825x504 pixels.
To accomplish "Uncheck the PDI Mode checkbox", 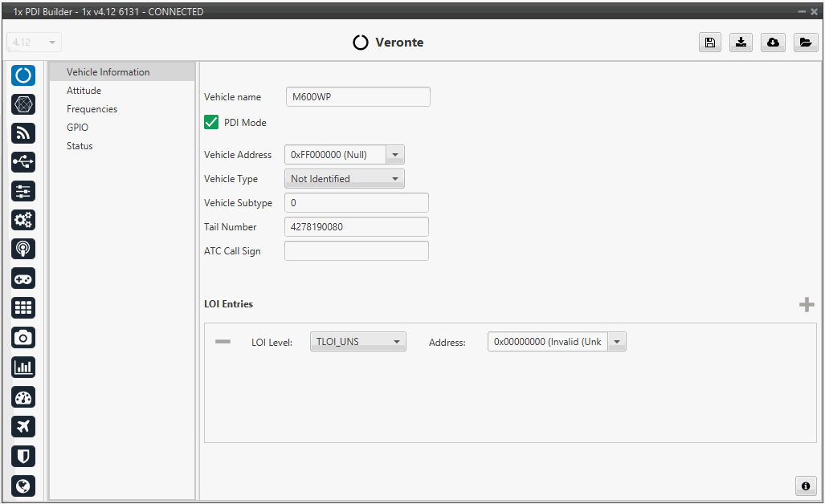I will [x=211, y=123].
